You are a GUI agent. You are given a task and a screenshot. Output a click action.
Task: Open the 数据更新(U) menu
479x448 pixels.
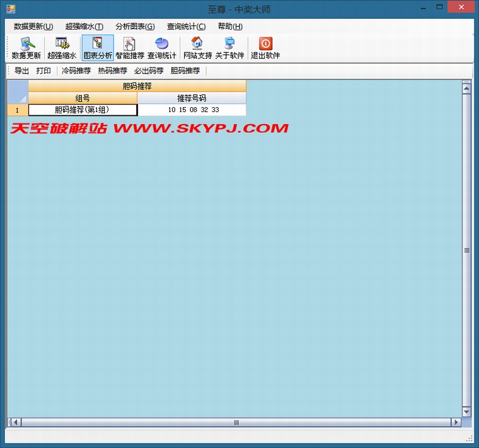(x=33, y=26)
